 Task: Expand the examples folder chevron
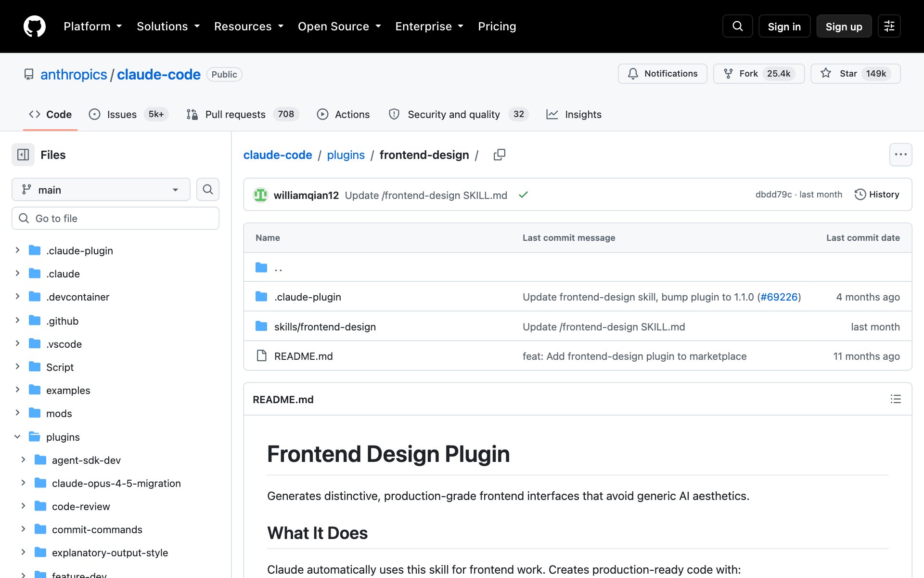17,389
